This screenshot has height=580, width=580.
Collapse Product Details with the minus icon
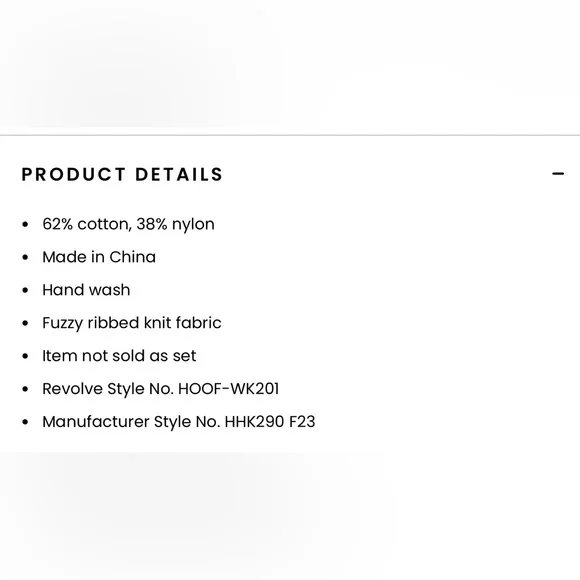click(558, 173)
